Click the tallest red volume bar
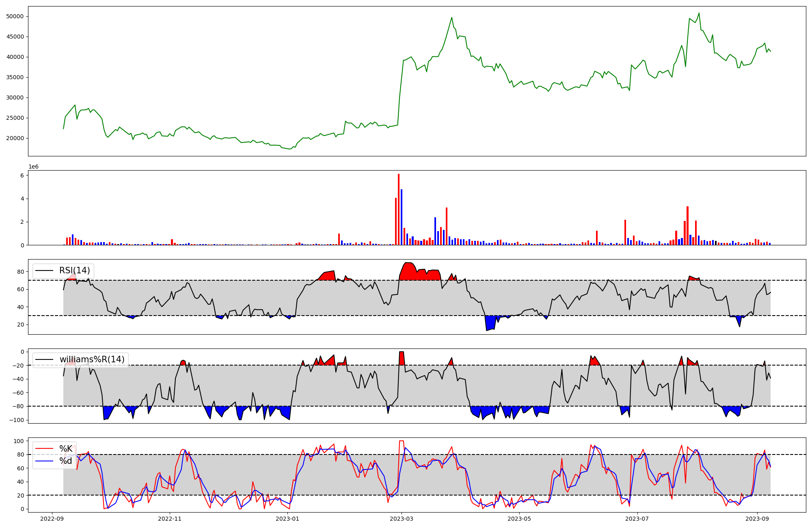Viewport: 812px width, 528px height. click(x=399, y=209)
